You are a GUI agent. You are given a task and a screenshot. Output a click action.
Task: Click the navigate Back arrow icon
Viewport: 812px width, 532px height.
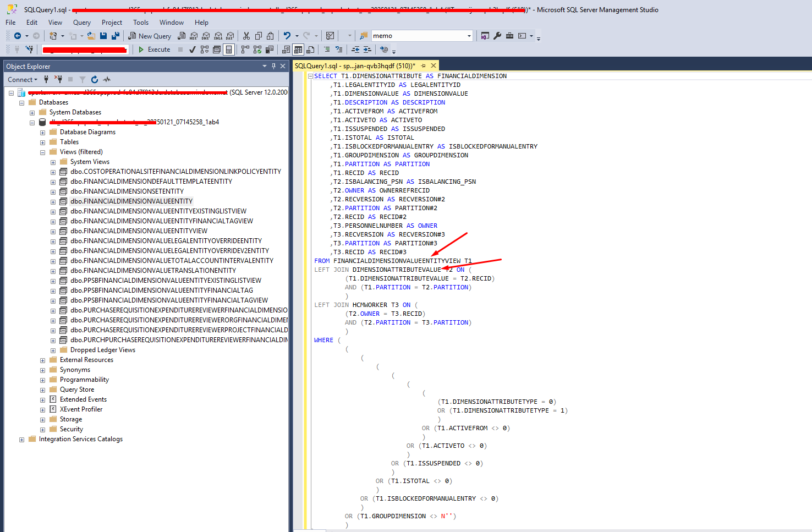pos(18,36)
